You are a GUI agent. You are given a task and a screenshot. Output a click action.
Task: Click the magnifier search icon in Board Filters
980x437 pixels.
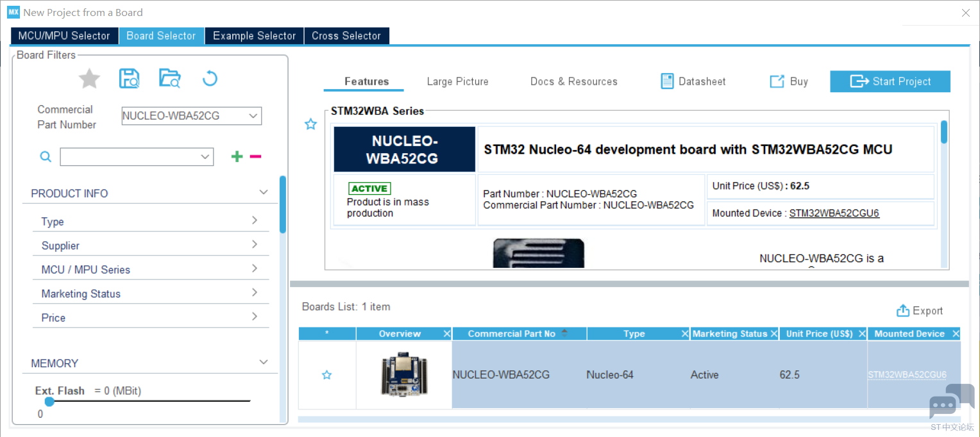point(46,156)
